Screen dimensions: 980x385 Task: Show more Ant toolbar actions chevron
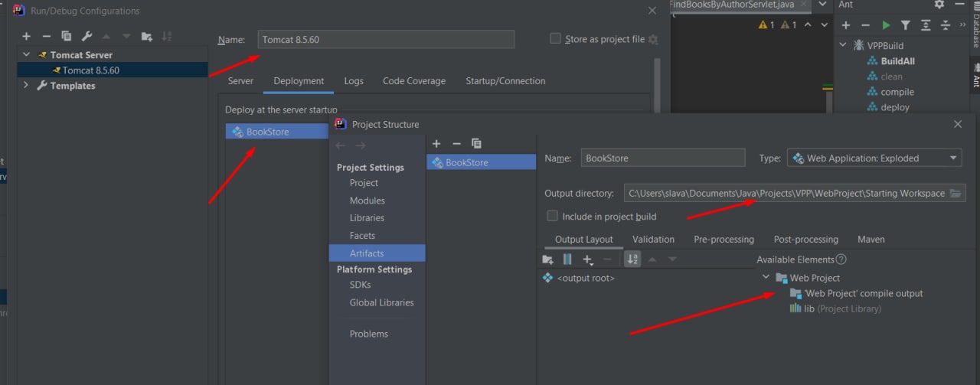[x=962, y=25]
